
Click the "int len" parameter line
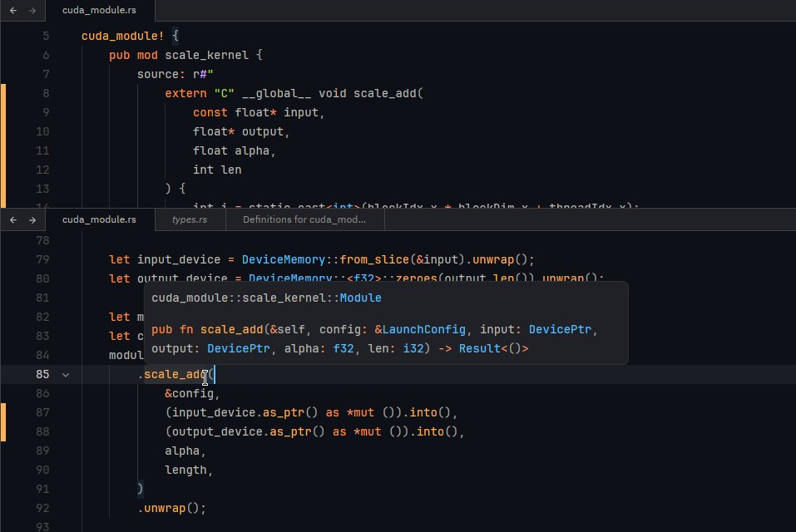(217, 170)
